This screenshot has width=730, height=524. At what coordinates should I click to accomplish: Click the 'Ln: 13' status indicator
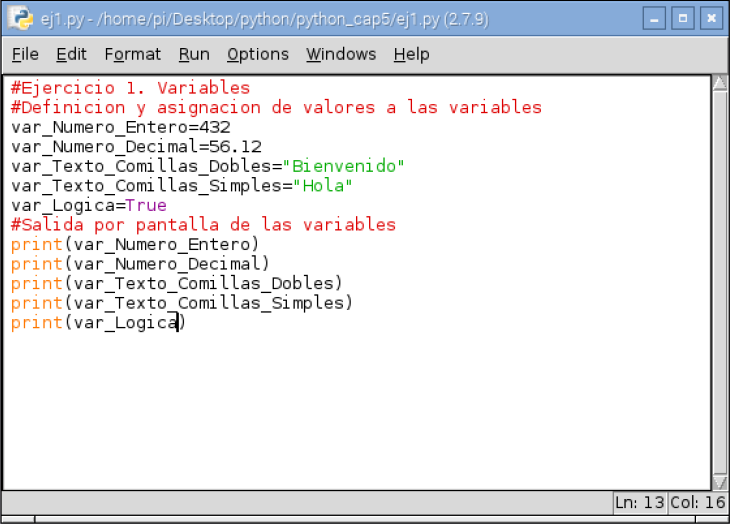click(x=640, y=503)
